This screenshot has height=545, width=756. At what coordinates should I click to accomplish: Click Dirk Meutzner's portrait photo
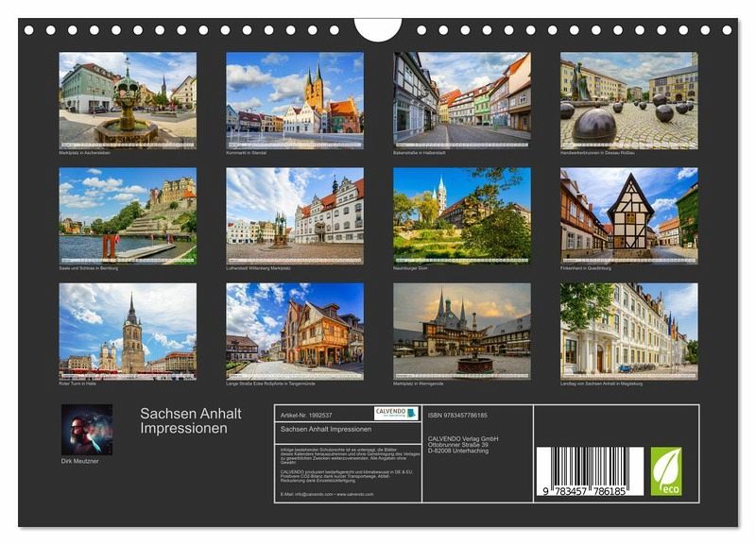click(x=87, y=430)
